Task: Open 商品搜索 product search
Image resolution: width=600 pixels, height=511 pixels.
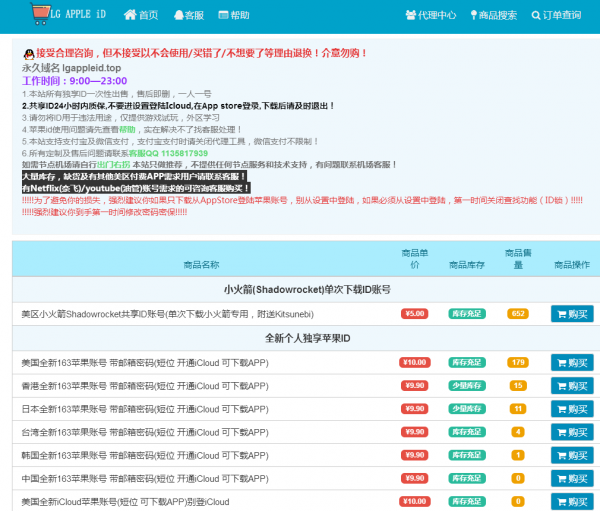Action: point(494,15)
